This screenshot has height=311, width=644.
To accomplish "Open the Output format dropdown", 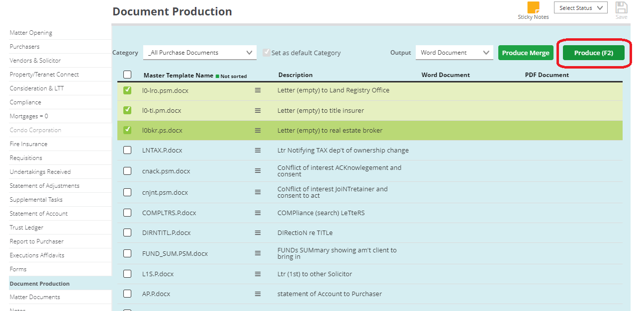I will [x=455, y=53].
